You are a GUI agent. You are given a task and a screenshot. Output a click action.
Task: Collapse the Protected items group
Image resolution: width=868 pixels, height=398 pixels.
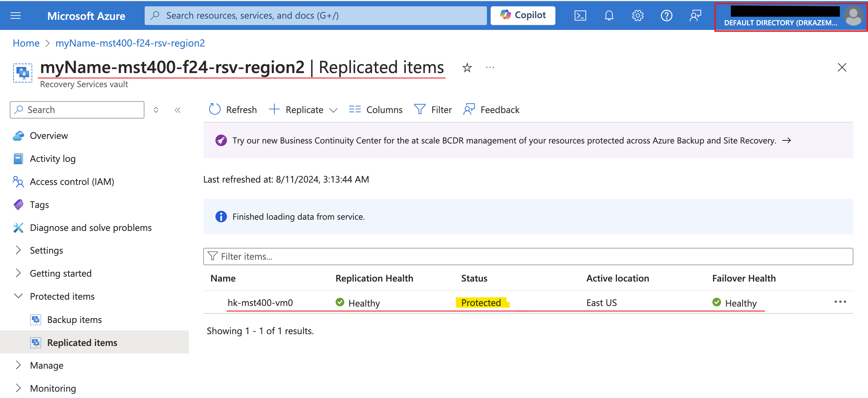click(x=62, y=296)
